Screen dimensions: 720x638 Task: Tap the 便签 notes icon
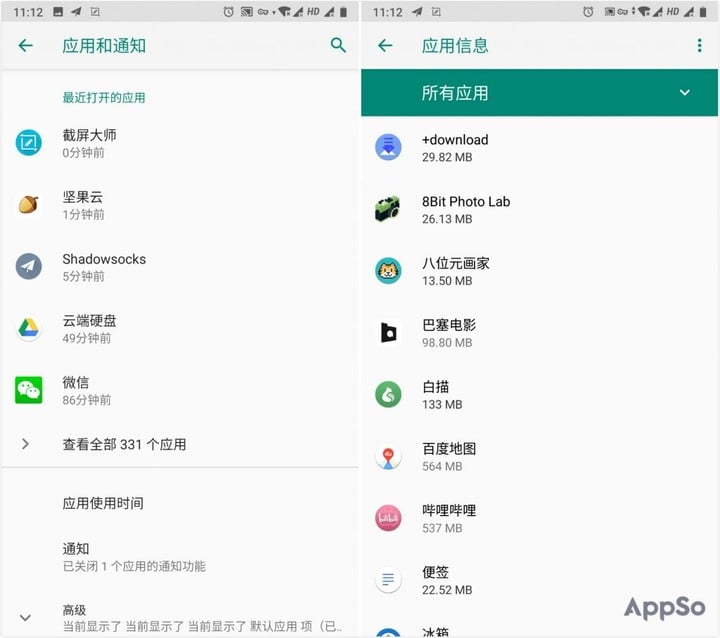pyautogui.click(x=388, y=580)
